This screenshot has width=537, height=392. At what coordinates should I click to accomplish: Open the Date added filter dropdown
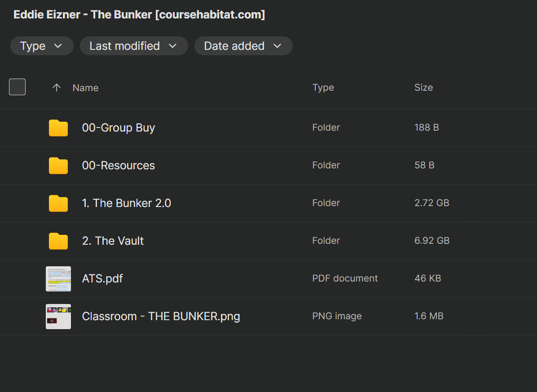click(x=243, y=46)
